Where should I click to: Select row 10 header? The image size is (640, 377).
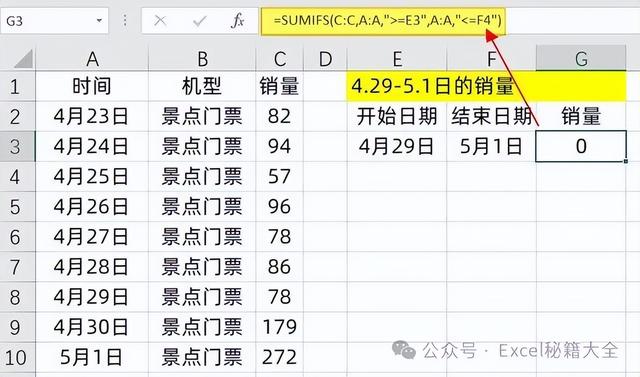[x=18, y=357]
